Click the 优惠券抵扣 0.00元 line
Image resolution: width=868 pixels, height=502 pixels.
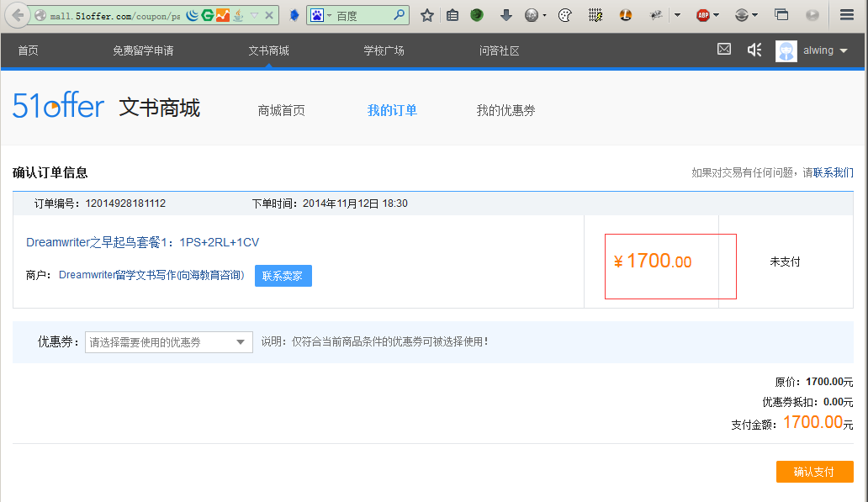pos(807,402)
